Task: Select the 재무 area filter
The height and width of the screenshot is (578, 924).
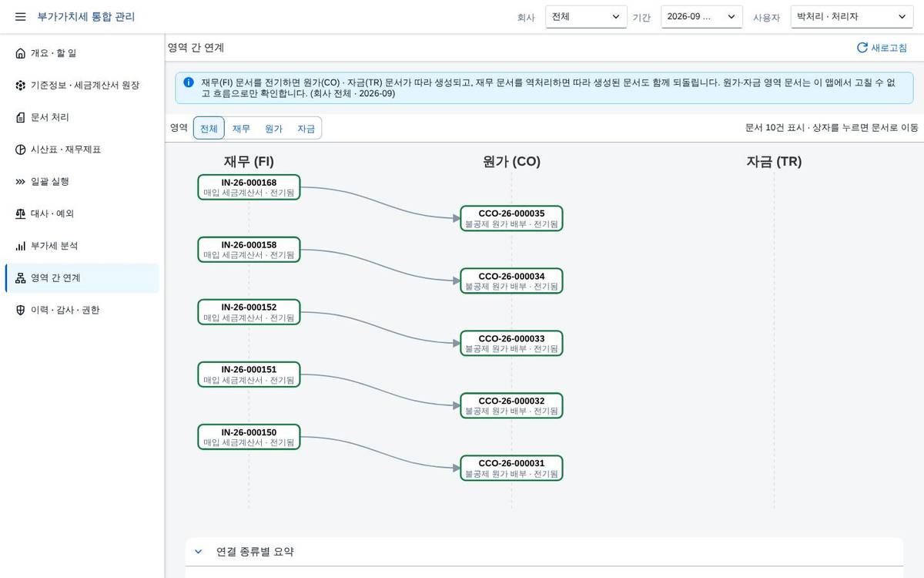Action: tap(241, 129)
